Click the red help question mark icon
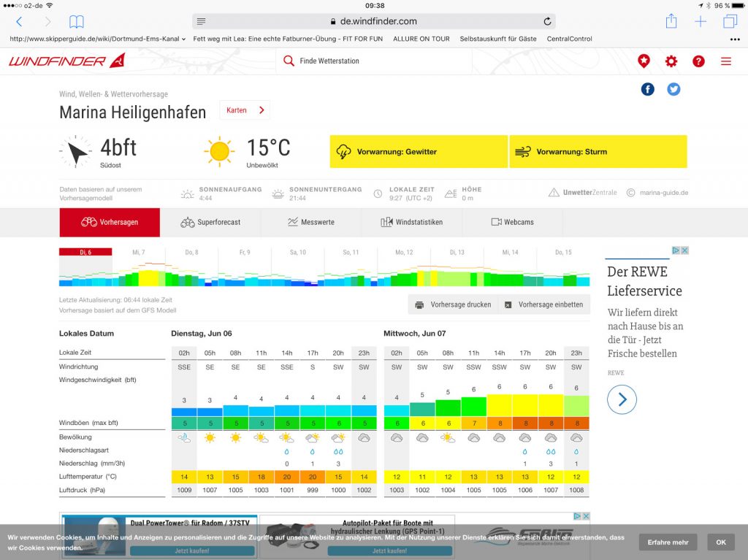 (x=698, y=61)
